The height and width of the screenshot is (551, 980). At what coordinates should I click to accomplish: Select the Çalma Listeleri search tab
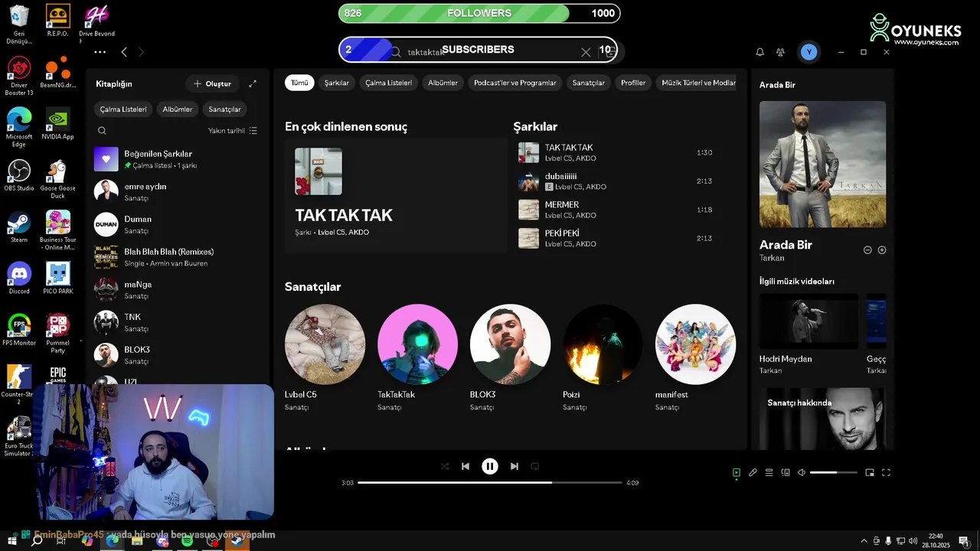(x=388, y=83)
